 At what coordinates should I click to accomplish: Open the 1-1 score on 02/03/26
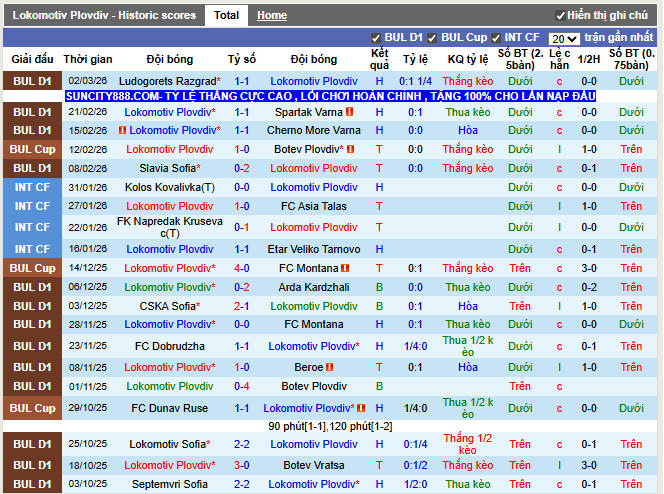[x=242, y=81]
